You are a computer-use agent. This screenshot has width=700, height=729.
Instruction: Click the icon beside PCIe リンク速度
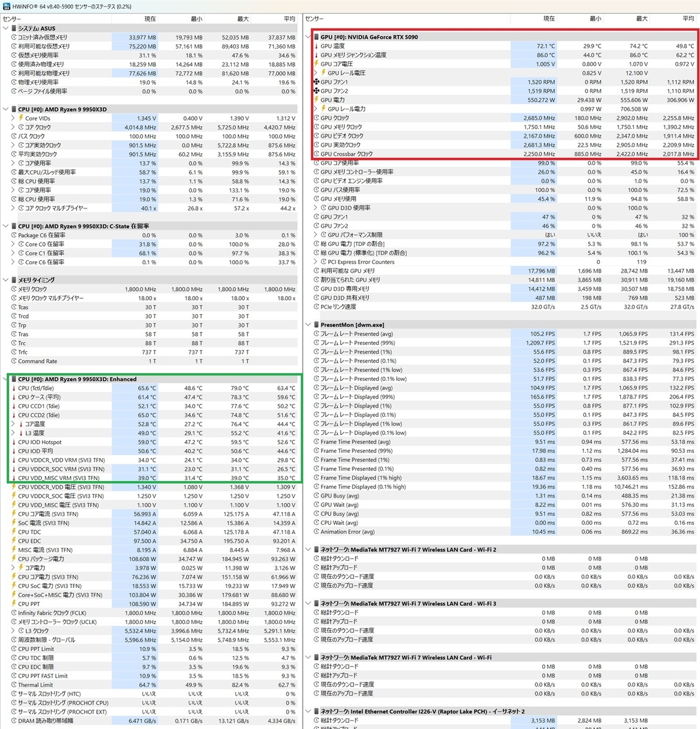point(317,307)
